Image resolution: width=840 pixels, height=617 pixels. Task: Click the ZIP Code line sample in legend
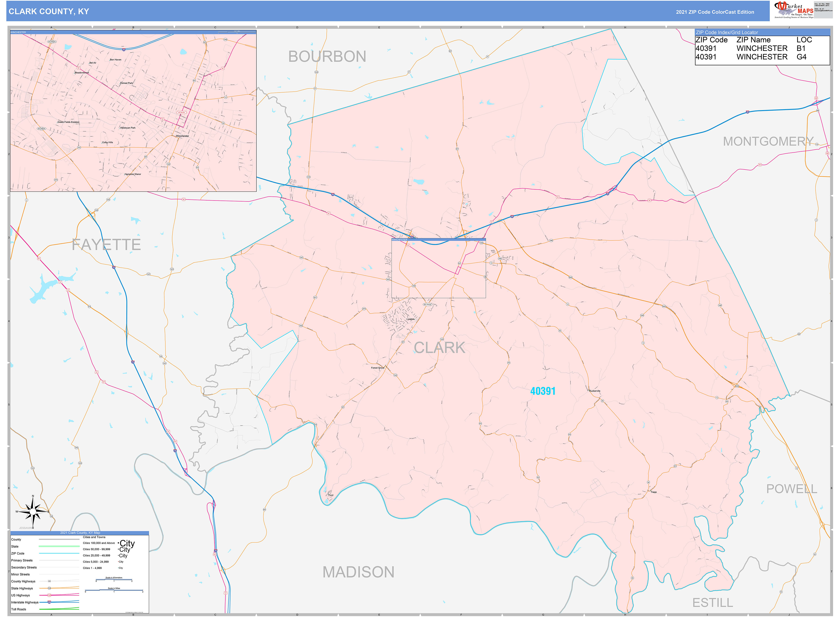pos(59,553)
